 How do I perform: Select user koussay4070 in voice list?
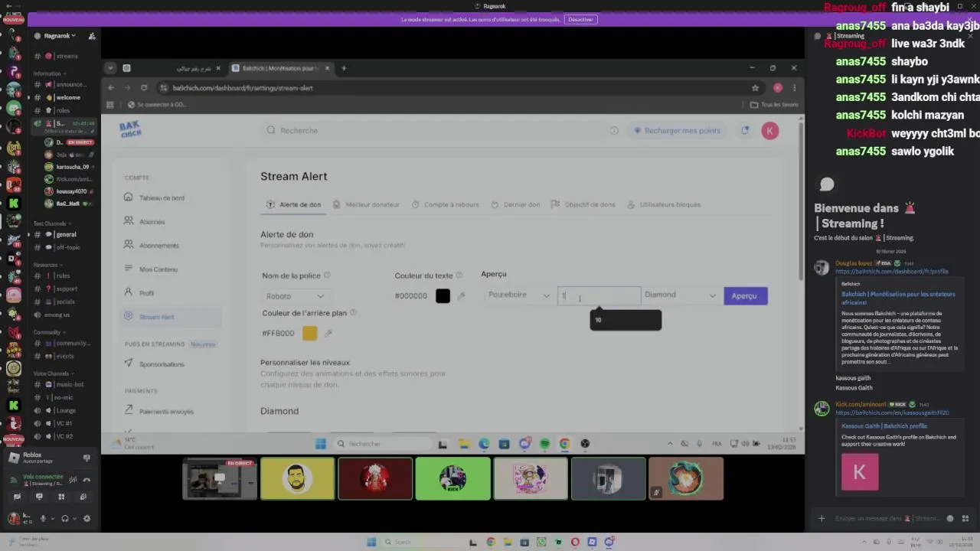(x=69, y=191)
